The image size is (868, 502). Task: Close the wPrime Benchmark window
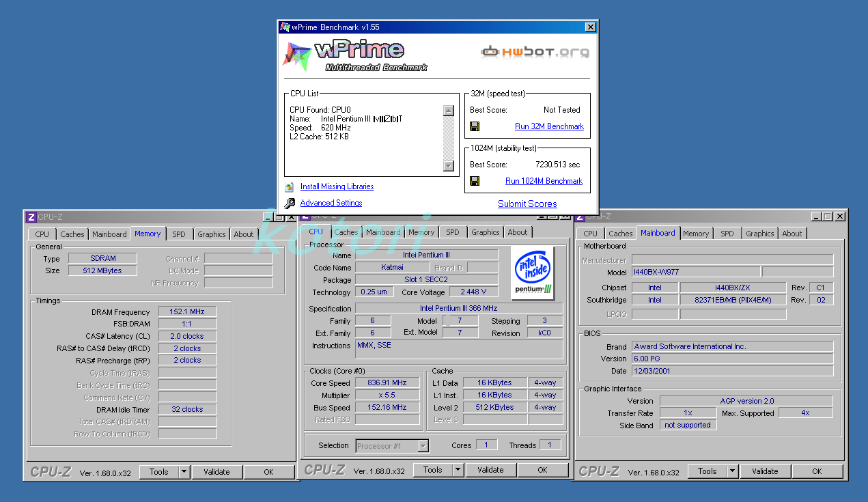591,27
